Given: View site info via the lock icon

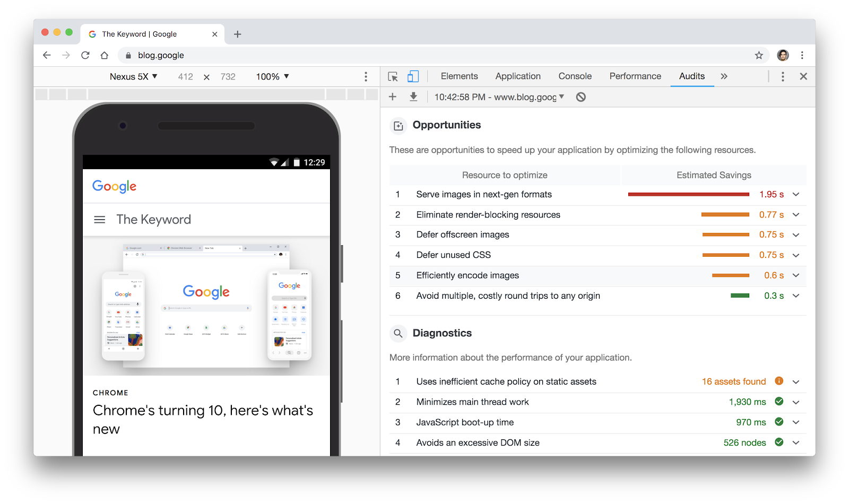Looking at the screenshot, I should tap(128, 55).
